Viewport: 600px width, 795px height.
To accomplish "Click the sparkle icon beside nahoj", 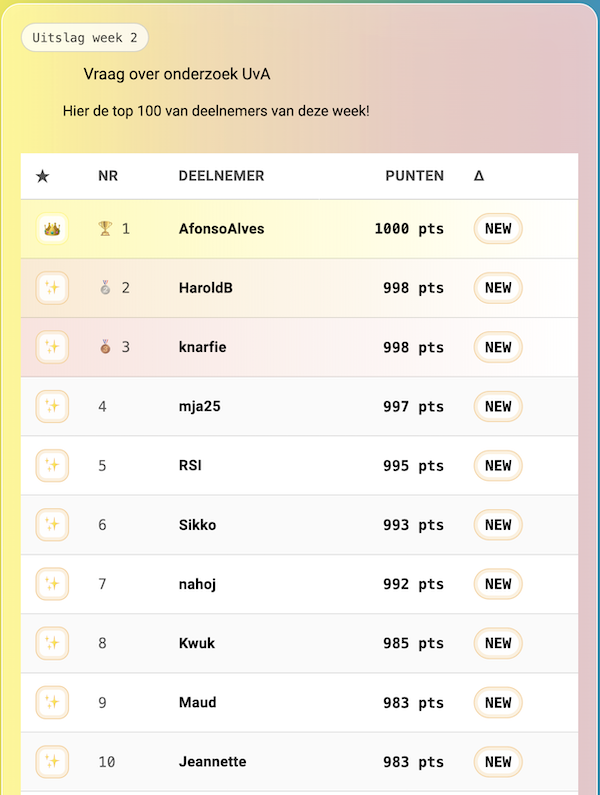I will pyautogui.click(x=52, y=584).
